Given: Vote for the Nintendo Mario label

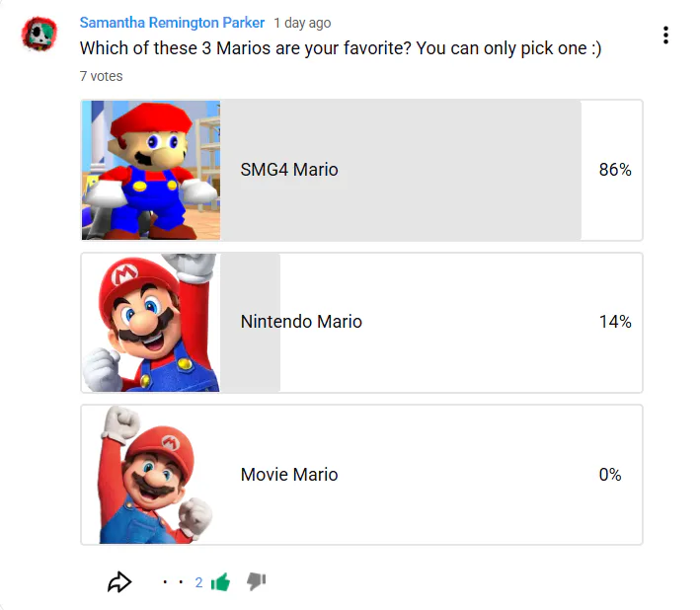Looking at the screenshot, I should coord(301,322).
